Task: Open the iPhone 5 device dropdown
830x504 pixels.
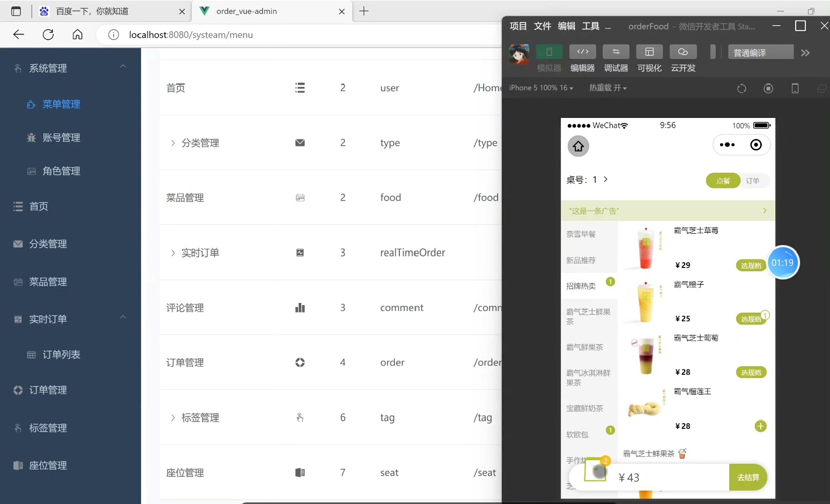Action: coord(540,88)
